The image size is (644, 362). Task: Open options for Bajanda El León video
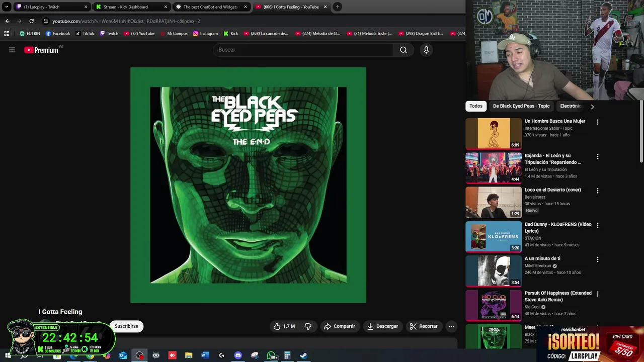598,157
